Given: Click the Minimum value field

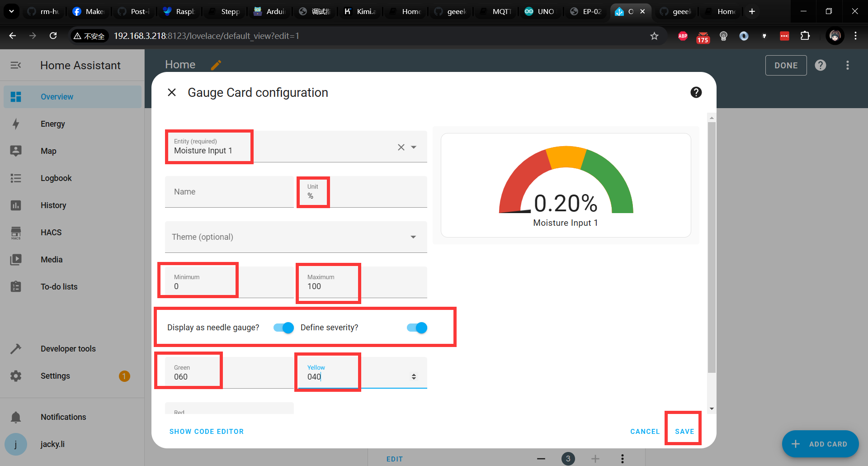Looking at the screenshot, I should tap(229, 282).
